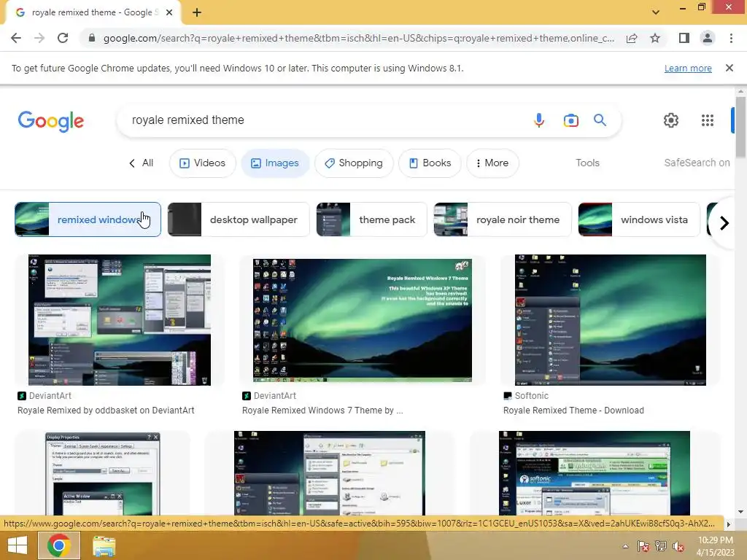Open Royale Remixed by oddbasket thumbnail

tap(120, 320)
